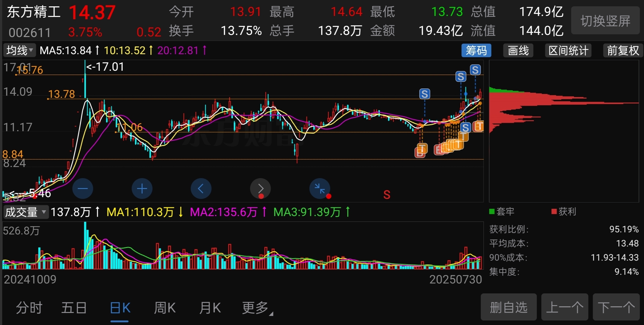
Task: Tap the 最低 13.73 value
Action: coord(447,12)
